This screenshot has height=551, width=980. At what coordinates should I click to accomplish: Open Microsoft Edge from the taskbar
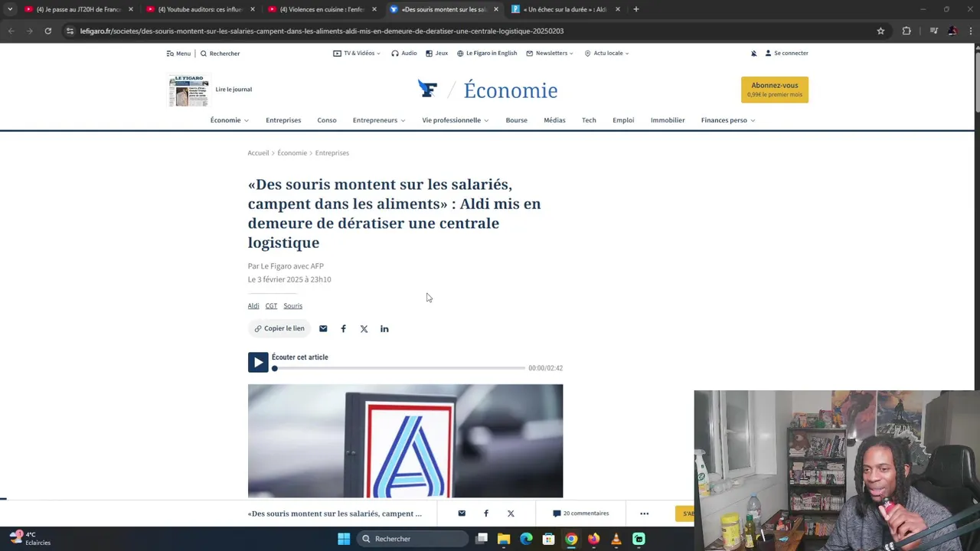click(526, 539)
